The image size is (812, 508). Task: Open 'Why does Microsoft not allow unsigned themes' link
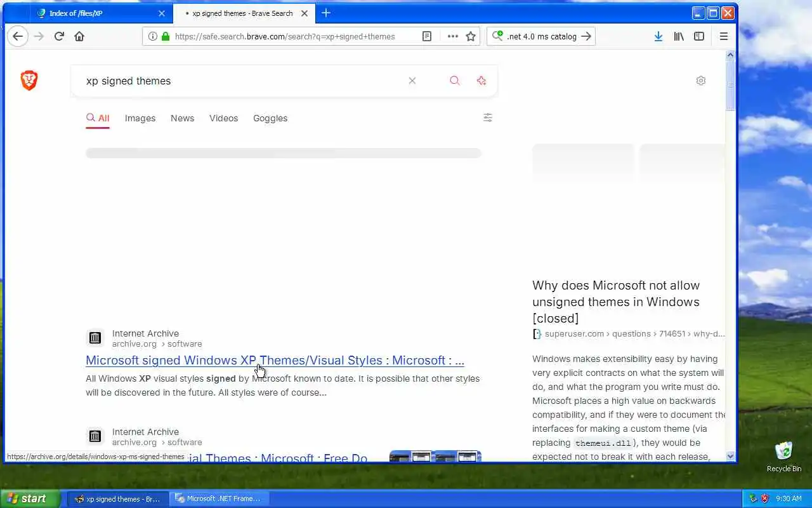(x=616, y=302)
